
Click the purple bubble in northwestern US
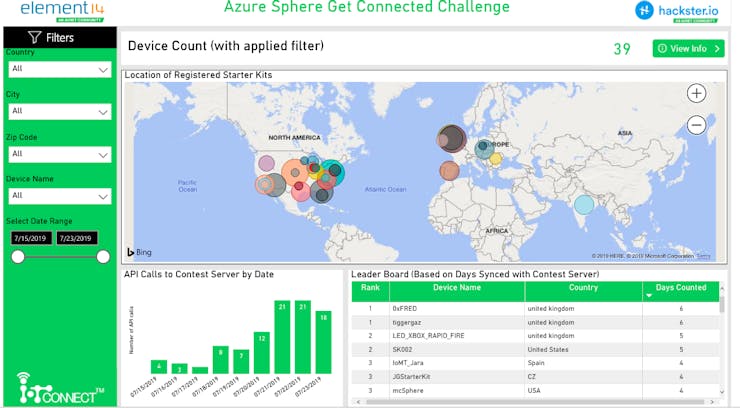[x=266, y=164]
